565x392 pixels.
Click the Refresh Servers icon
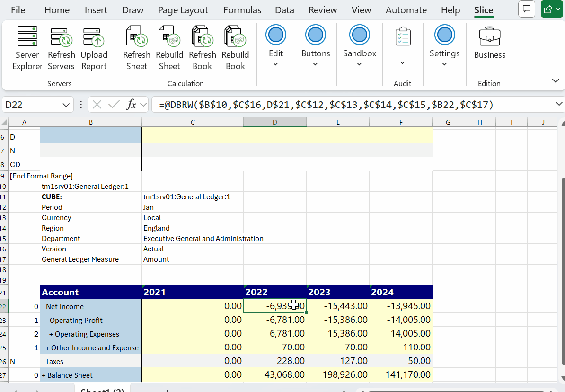[x=61, y=48]
